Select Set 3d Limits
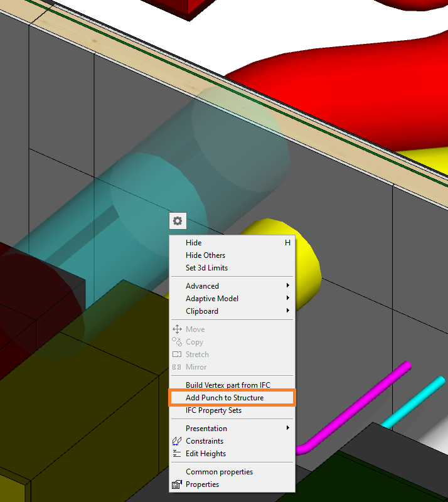448x502 pixels. pos(206,268)
